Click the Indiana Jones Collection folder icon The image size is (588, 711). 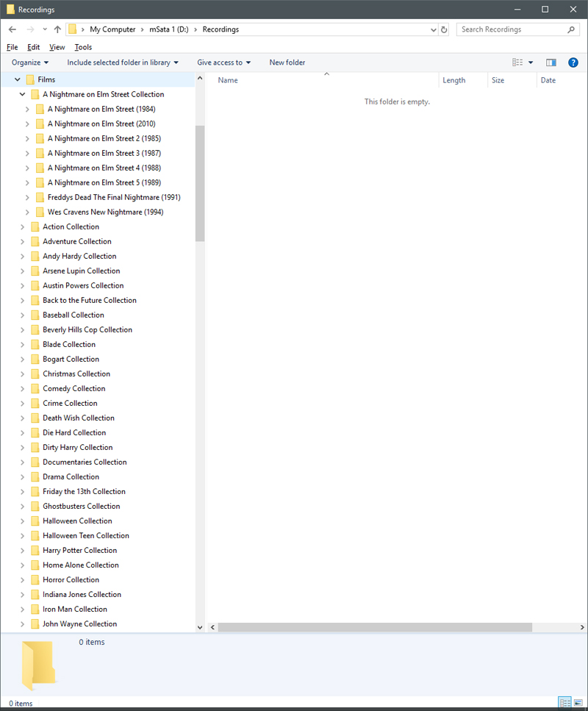coord(35,595)
